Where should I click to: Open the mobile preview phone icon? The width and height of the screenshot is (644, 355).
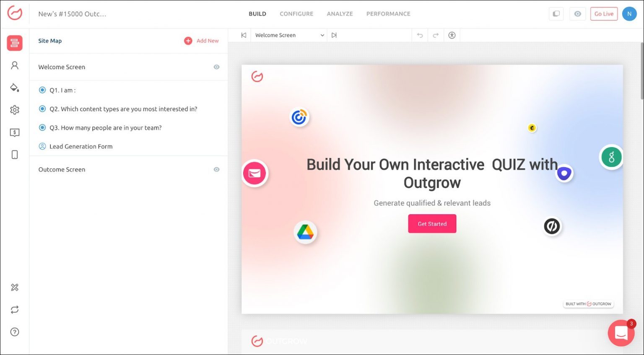[x=15, y=155]
